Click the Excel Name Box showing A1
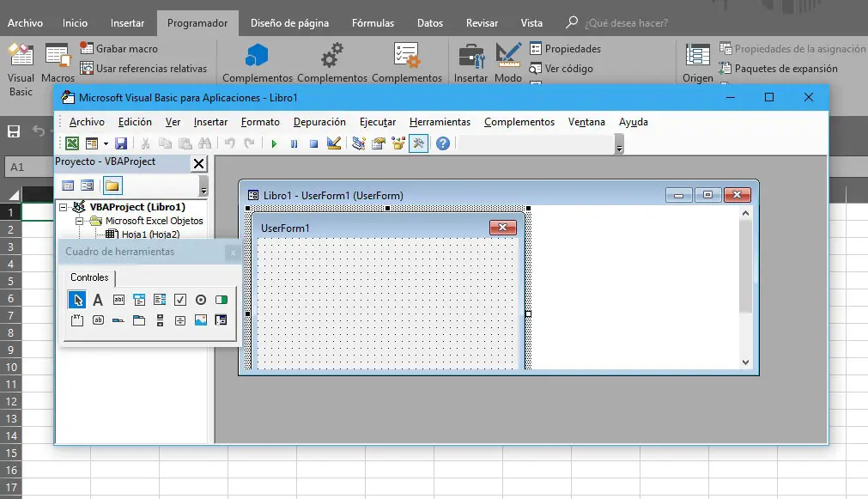 pos(29,167)
